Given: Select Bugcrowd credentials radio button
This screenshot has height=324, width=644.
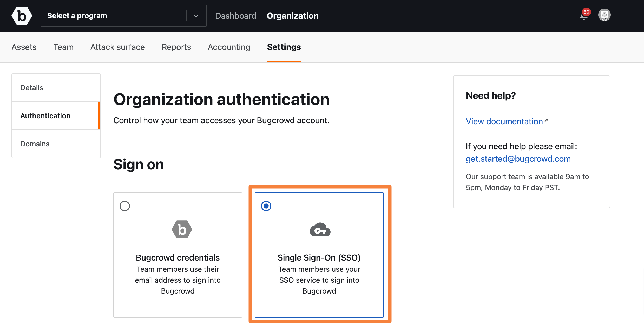Looking at the screenshot, I should click(125, 206).
